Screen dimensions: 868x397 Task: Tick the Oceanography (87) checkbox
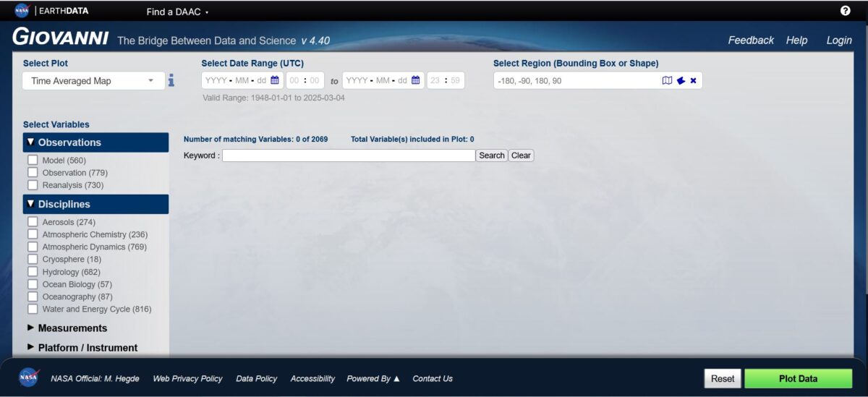point(33,296)
